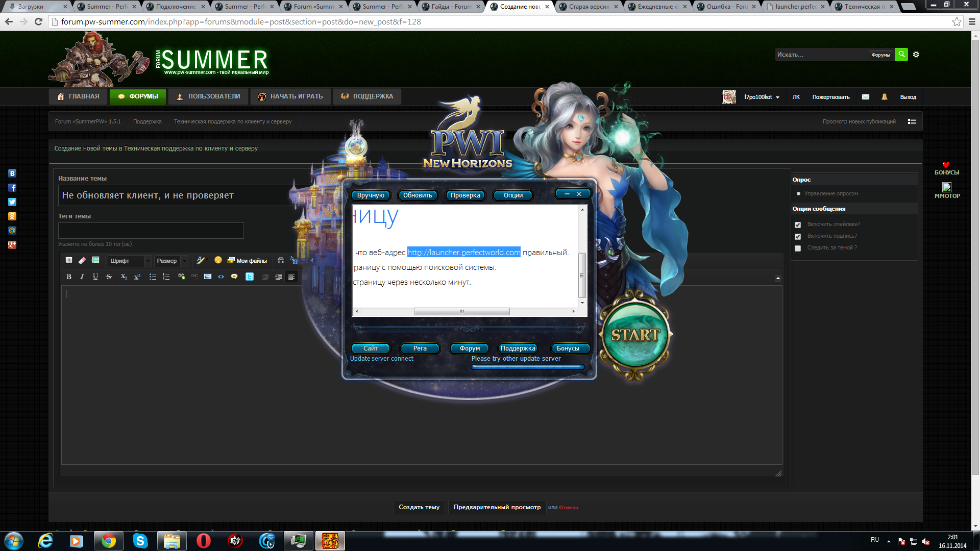Click the green search magnifier button
Viewport: 980px width, 551px height.
pyautogui.click(x=901, y=55)
